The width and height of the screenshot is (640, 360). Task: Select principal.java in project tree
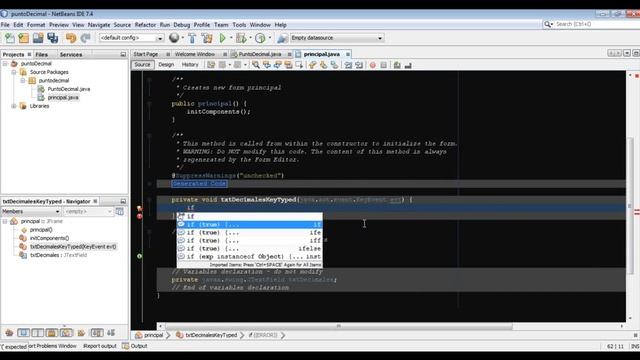click(x=63, y=98)
